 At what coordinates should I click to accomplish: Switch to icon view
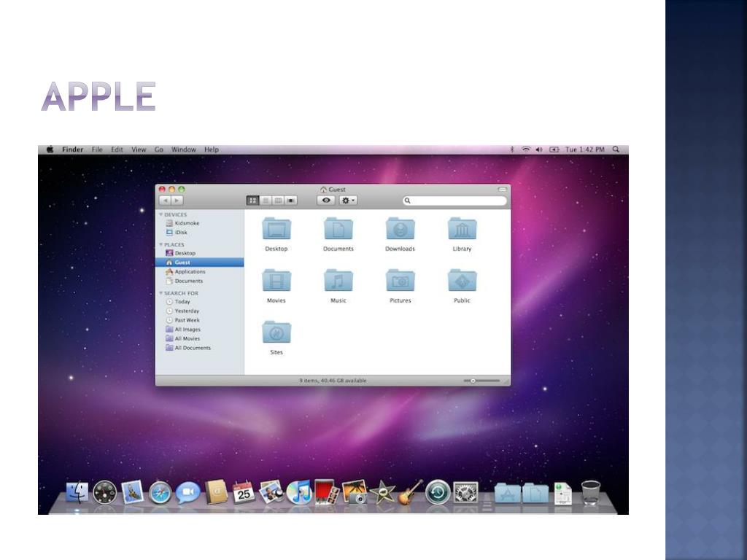(x=253, y=201)
